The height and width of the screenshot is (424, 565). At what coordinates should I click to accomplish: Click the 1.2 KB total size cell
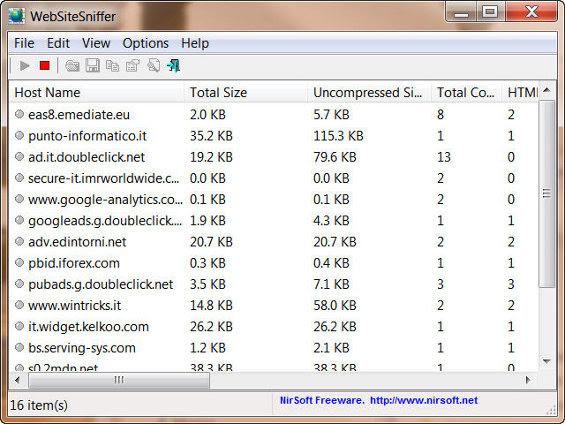tap(208, 348)
